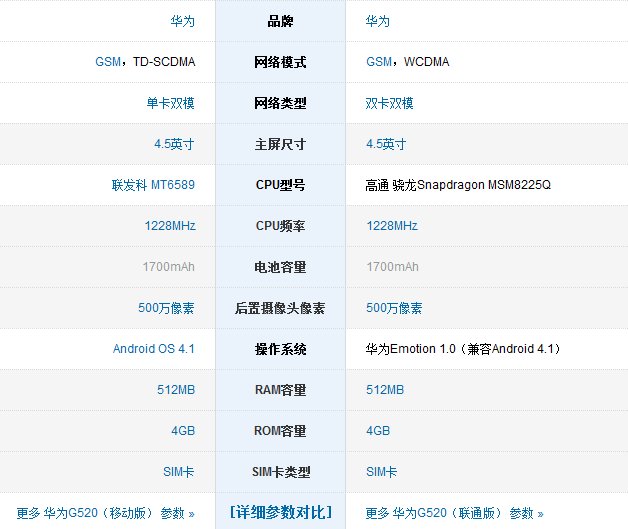Select the WCDMA text
This screenshot has width=628, height=529.
(x=427, y=62)
